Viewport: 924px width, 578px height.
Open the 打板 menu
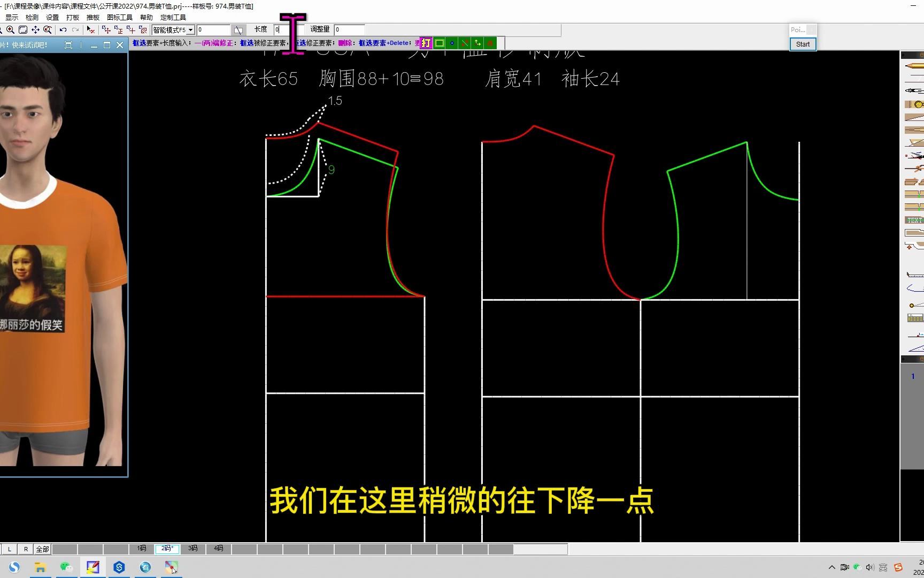73,18
